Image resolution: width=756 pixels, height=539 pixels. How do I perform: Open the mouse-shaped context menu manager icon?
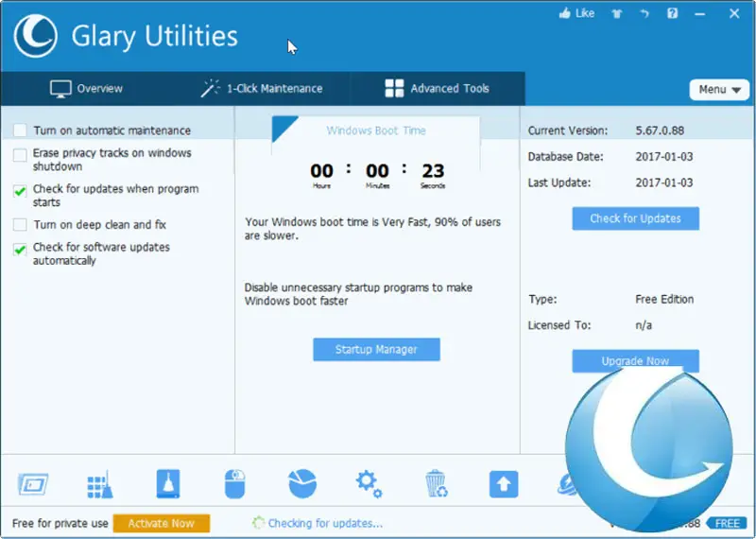pyautogui.click(x=234, y=483)
